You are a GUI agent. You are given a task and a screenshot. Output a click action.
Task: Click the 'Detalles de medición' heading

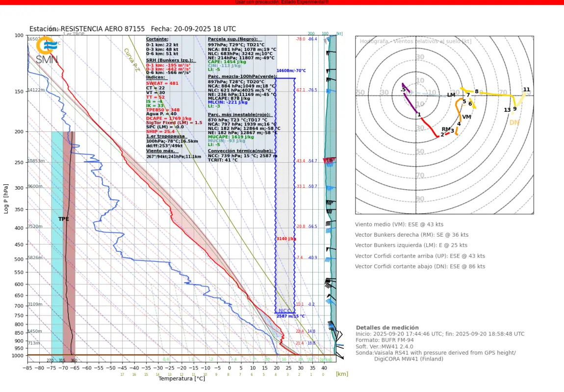pyautogui.click(x=387, y=328)
